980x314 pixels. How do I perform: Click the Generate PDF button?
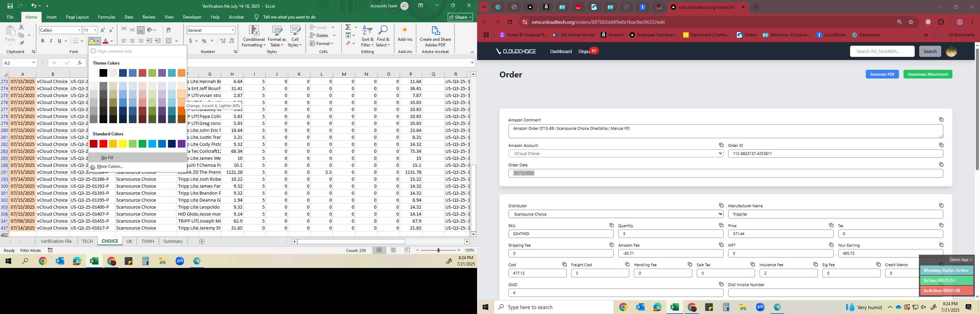[882, 75]
